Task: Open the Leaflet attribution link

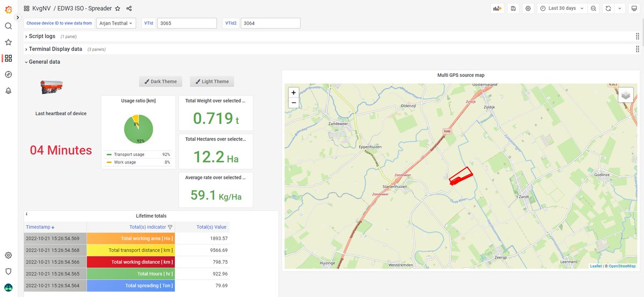Action: pyautogui.click(x=596, y=266)
